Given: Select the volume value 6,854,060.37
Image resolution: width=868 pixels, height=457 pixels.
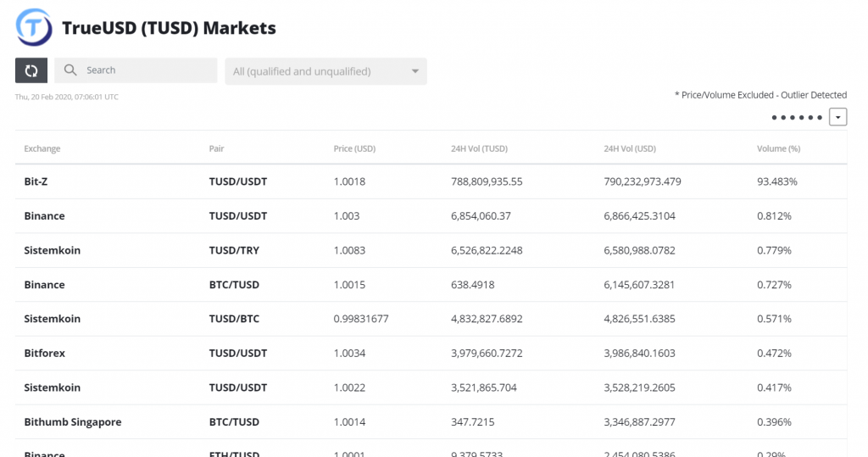Looking at the screenshot, I should [x=481, y=216].
